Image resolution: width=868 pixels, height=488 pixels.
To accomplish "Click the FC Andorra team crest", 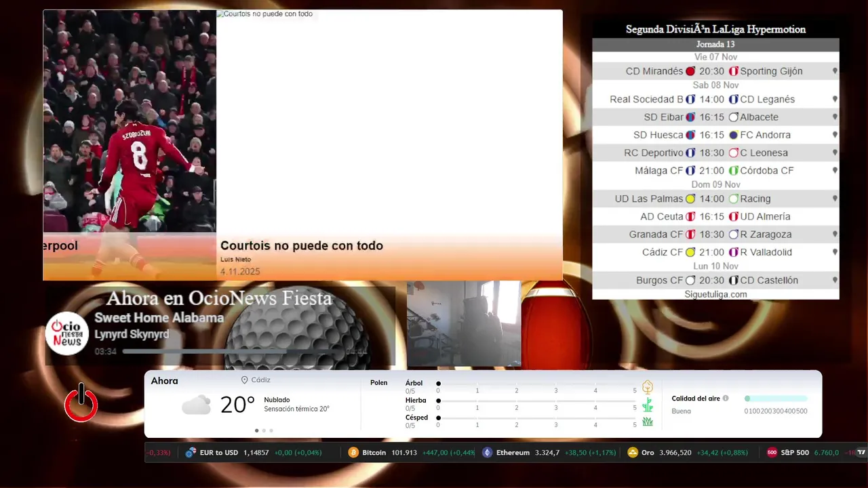I will [x=733, y=135].
